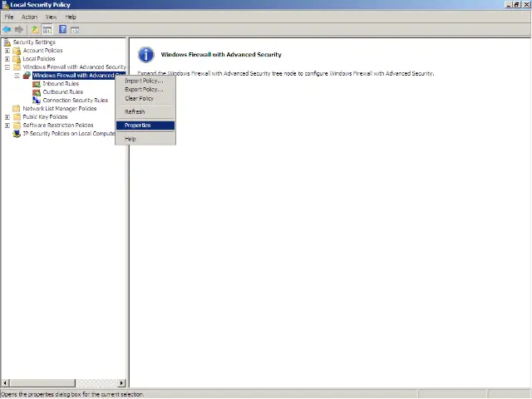Select Public Key Policies in the tree
This screenshot has height=399, width=532.
coord(45,117)
